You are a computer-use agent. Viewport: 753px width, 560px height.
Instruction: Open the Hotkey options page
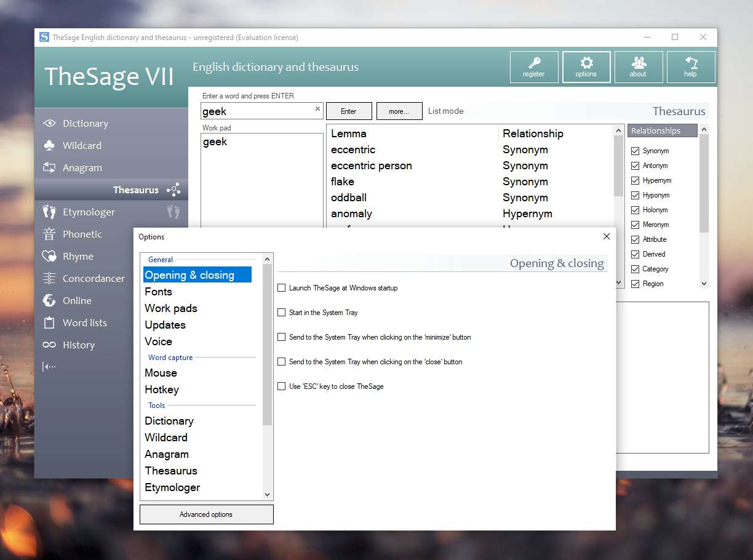click(x=162, y=390)
